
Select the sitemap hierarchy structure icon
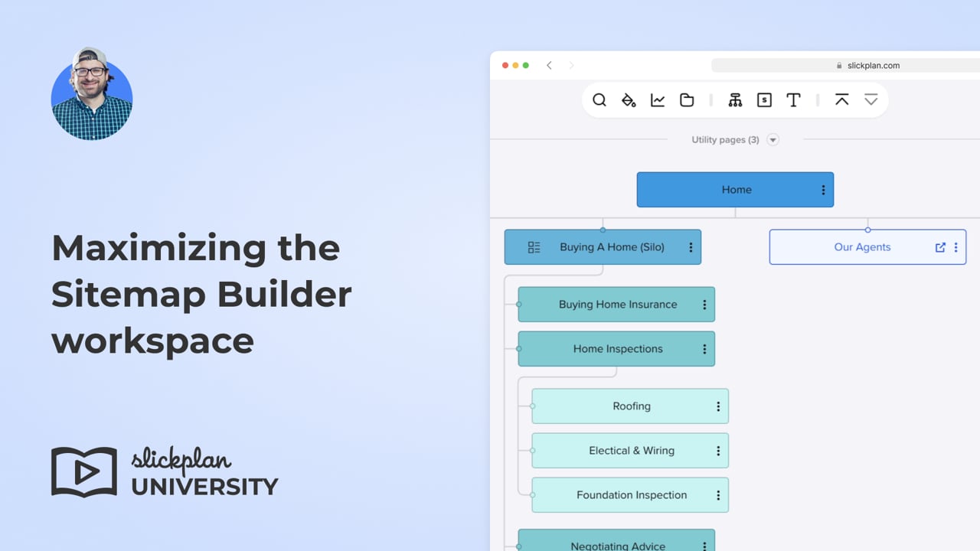click(735, 100)
